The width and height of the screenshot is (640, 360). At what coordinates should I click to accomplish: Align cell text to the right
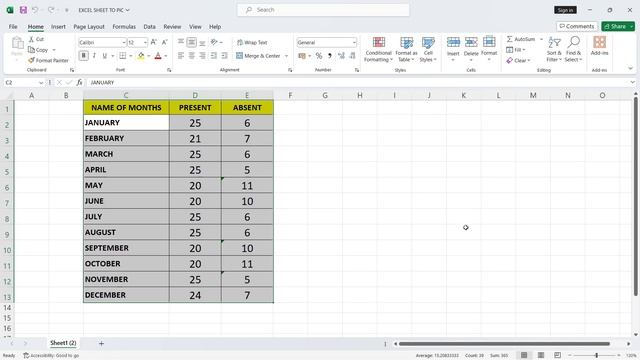[x=202, y=56]
